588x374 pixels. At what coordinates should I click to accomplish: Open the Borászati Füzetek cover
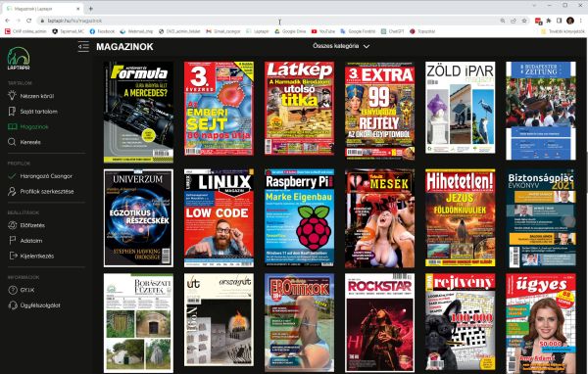point(138,323)
